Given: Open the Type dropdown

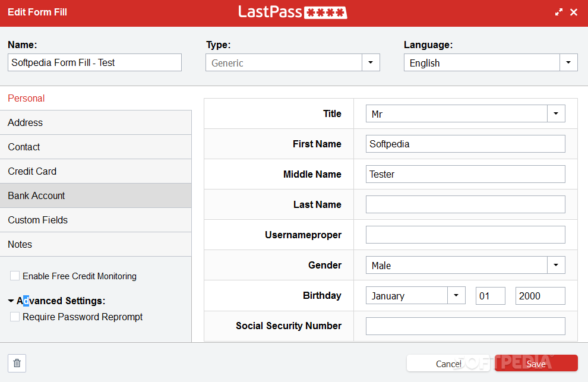Looking at the screenshot, I should click(x=371, y=62).
